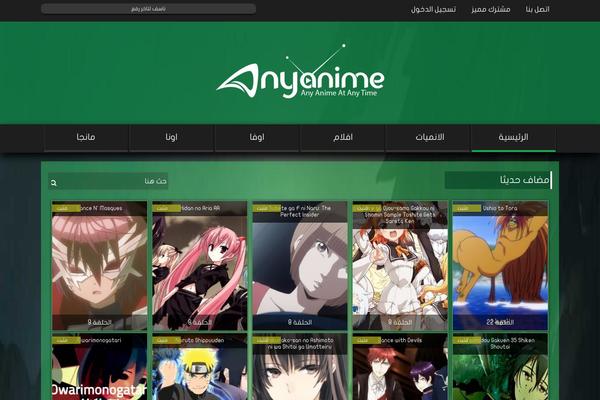
Task: Click the top bar input field
Action: click(148, 9)
